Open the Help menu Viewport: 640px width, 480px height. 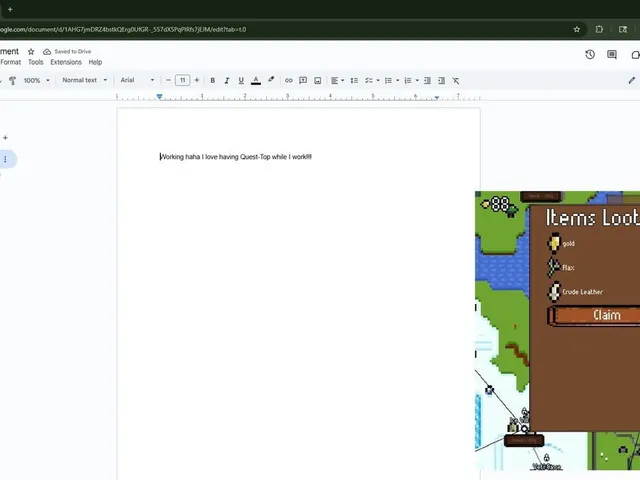point(95,62)
